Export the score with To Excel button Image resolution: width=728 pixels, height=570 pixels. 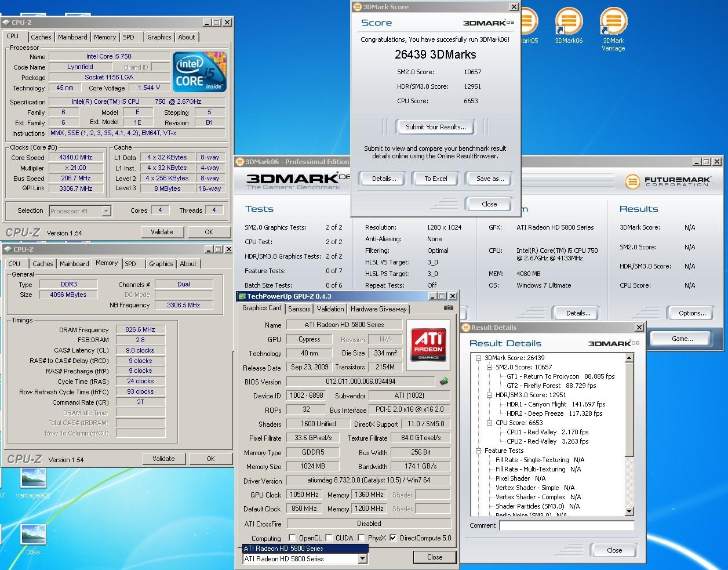435,179
